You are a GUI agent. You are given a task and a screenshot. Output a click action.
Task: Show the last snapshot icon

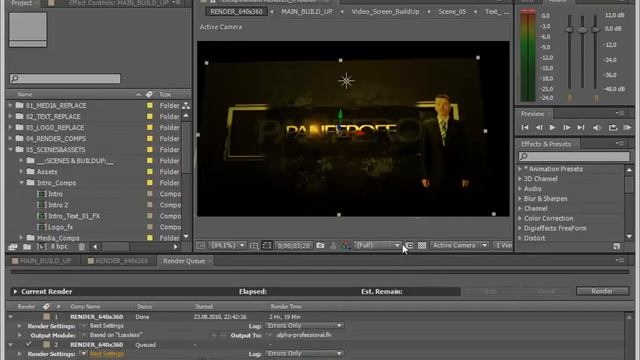click(x=333, y=245)
